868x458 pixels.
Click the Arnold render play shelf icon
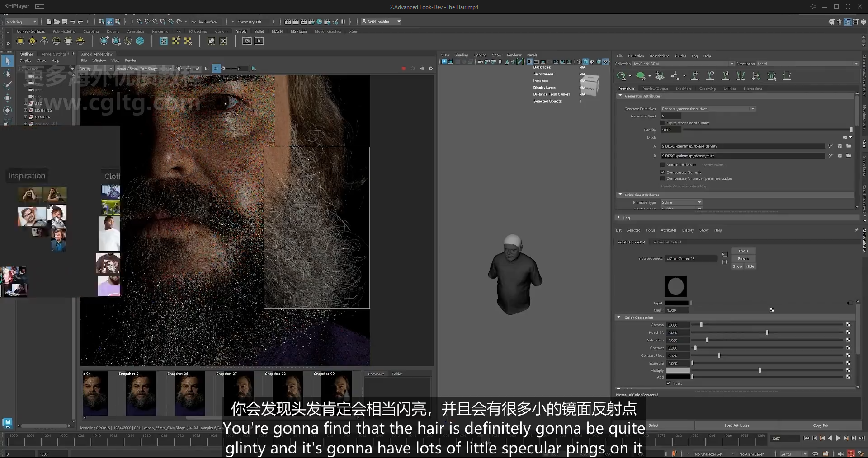[259, 41]
